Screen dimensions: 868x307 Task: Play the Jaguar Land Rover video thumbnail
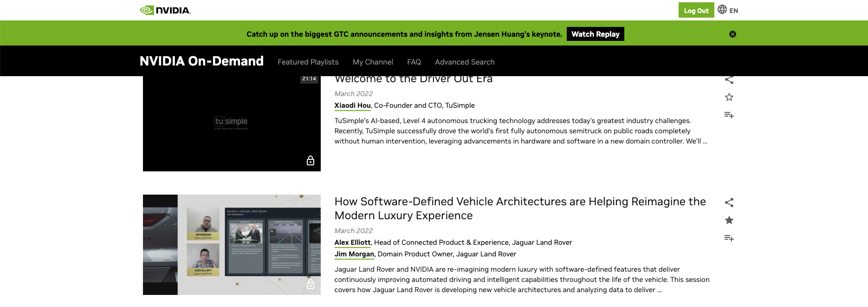[x=232, y=245]
